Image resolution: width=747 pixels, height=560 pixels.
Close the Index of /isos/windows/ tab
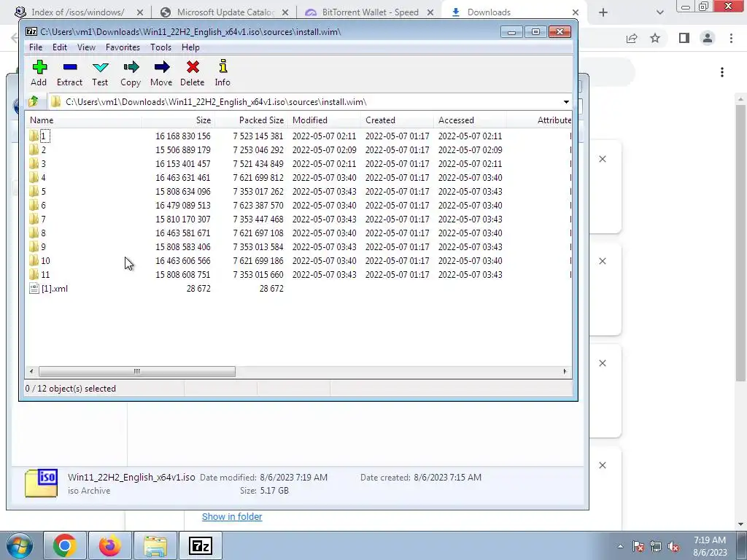click(140, 12)
